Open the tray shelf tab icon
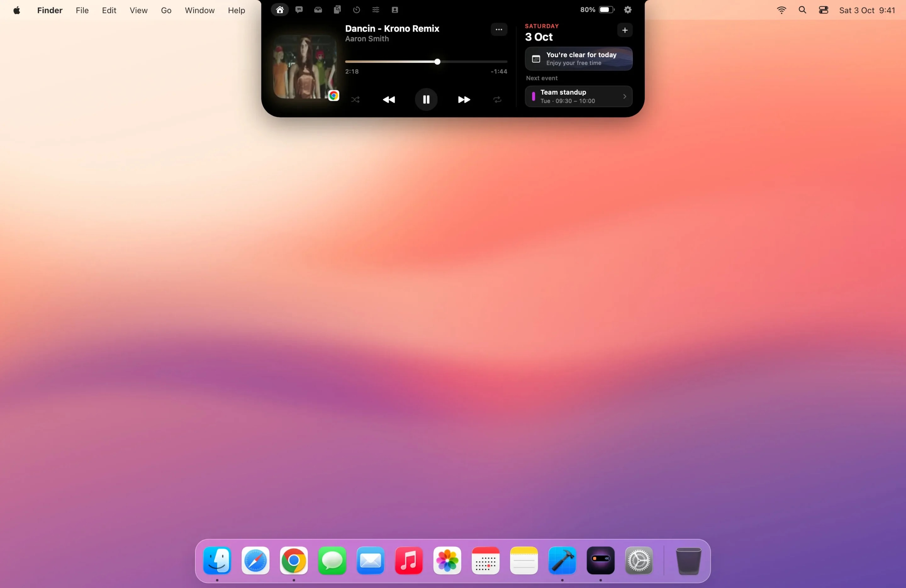This screenshot has height=588, width=906. click(318, 10)
